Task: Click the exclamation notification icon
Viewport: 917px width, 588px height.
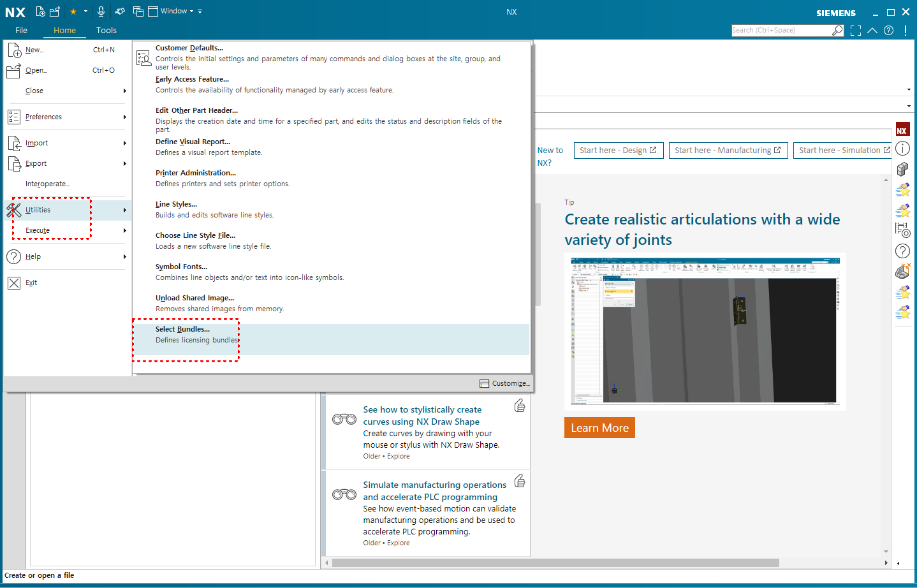Action: coord(906,30)
